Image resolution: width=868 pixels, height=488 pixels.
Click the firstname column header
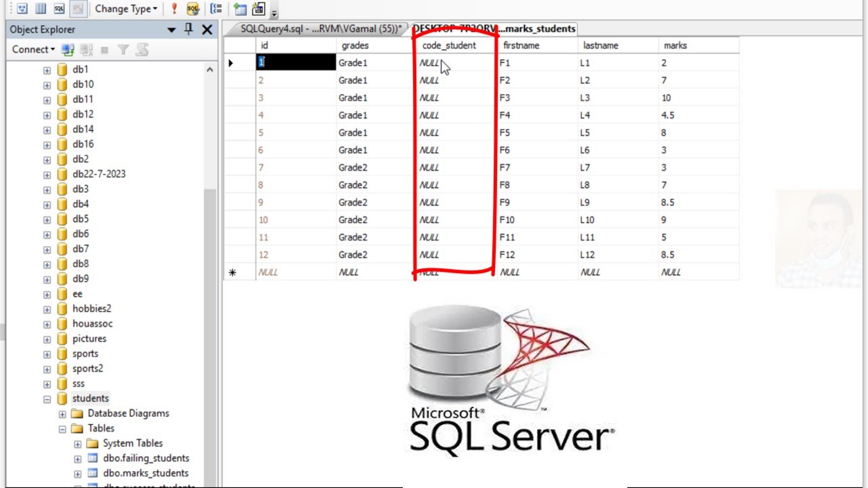537,45
